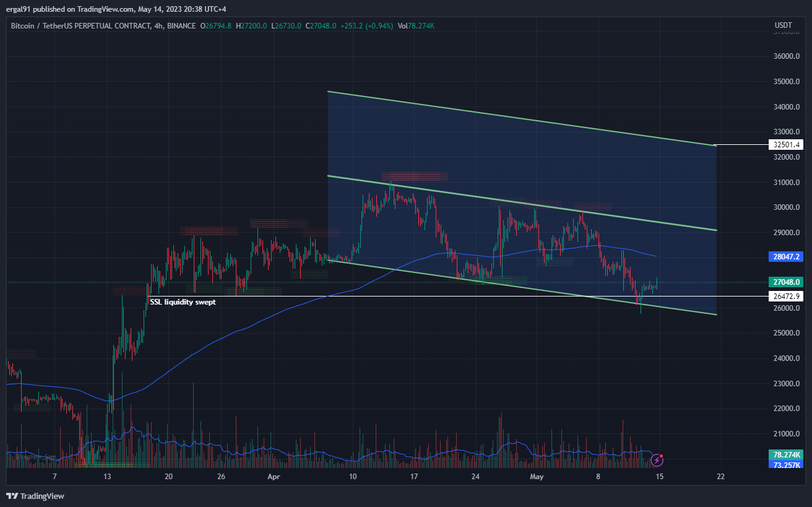Click the 17 date label on time axis
Viewport: 812px width, 507px height.
(414, 477)
